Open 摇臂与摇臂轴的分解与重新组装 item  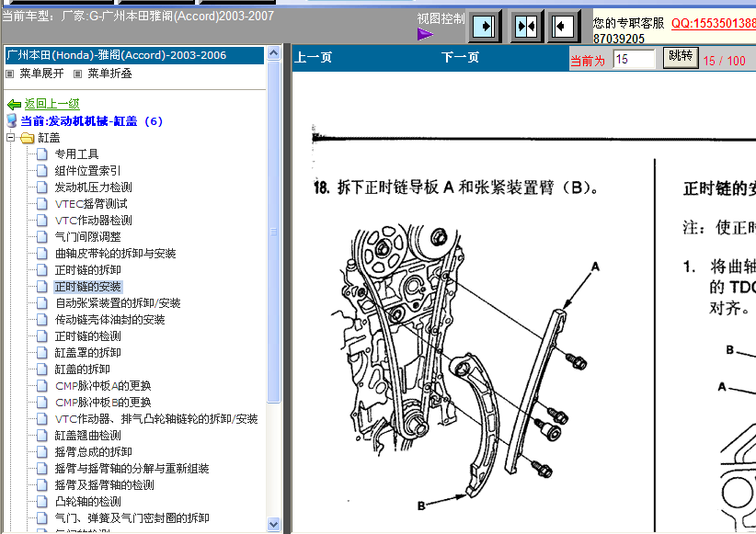point(132,469)
